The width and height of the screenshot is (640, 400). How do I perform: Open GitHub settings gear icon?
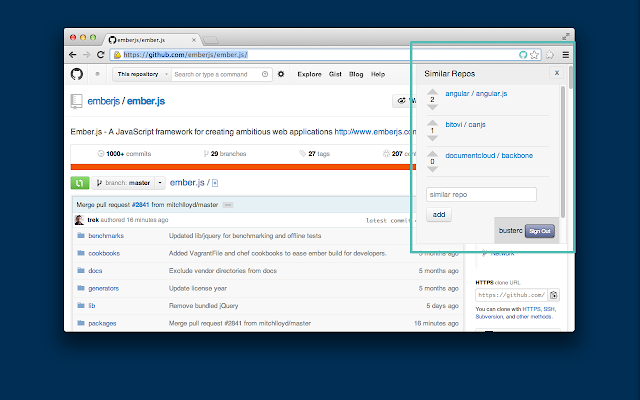[281, 74]
